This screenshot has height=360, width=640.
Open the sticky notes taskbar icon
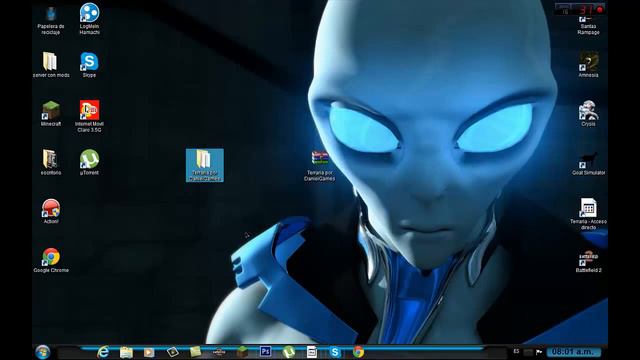click(x=196, y=351)
